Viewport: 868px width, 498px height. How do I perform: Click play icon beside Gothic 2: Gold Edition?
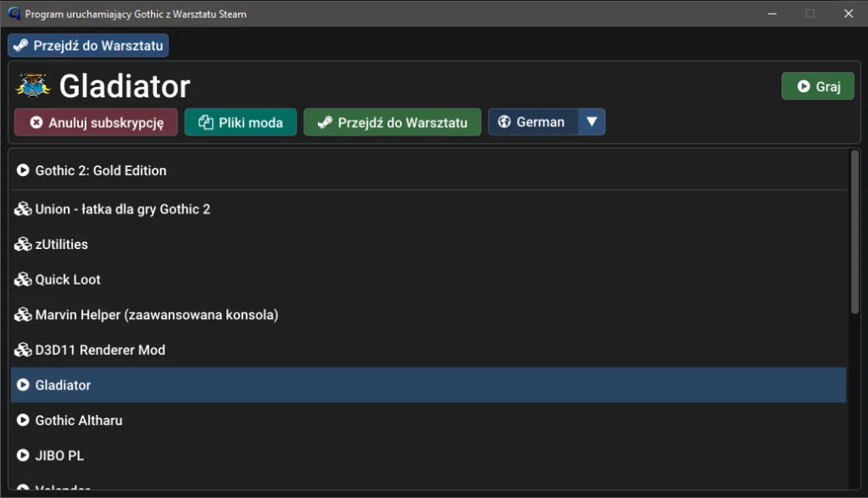pyautogui.click(x=23, y=170)
